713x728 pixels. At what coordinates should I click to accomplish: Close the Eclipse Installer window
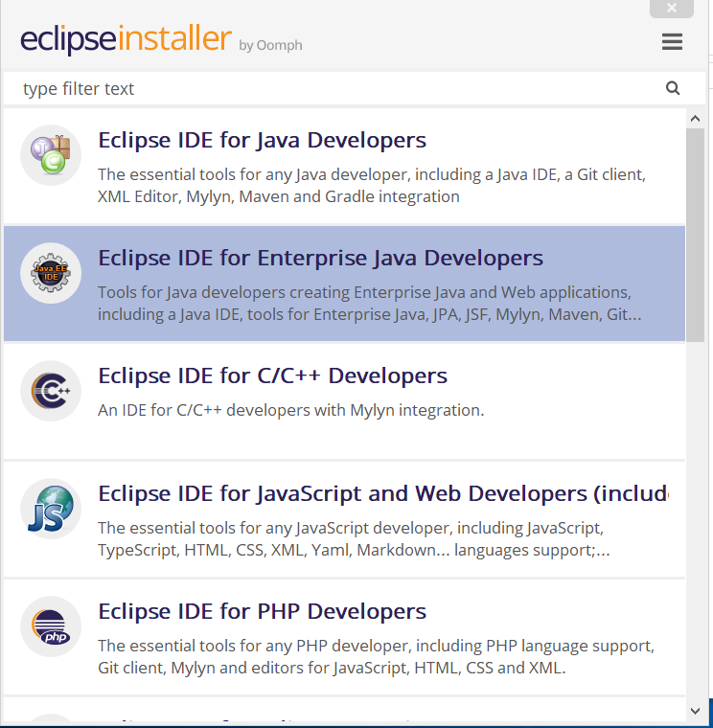[x=672, y=8]
